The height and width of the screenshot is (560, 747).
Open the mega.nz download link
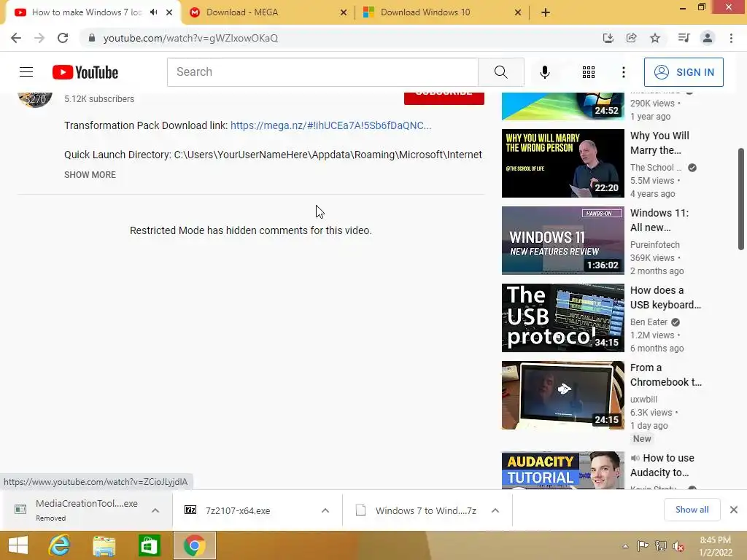(x=330, y=125)
